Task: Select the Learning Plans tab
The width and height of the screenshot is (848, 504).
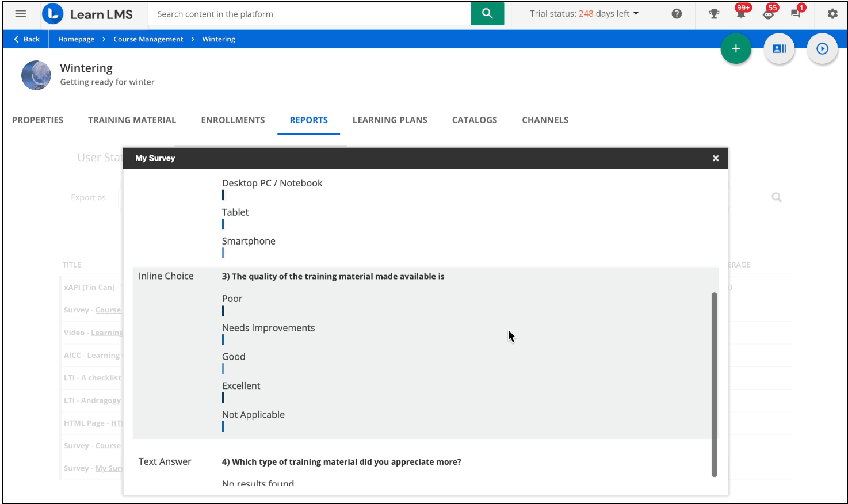Action: pos(389,120)
